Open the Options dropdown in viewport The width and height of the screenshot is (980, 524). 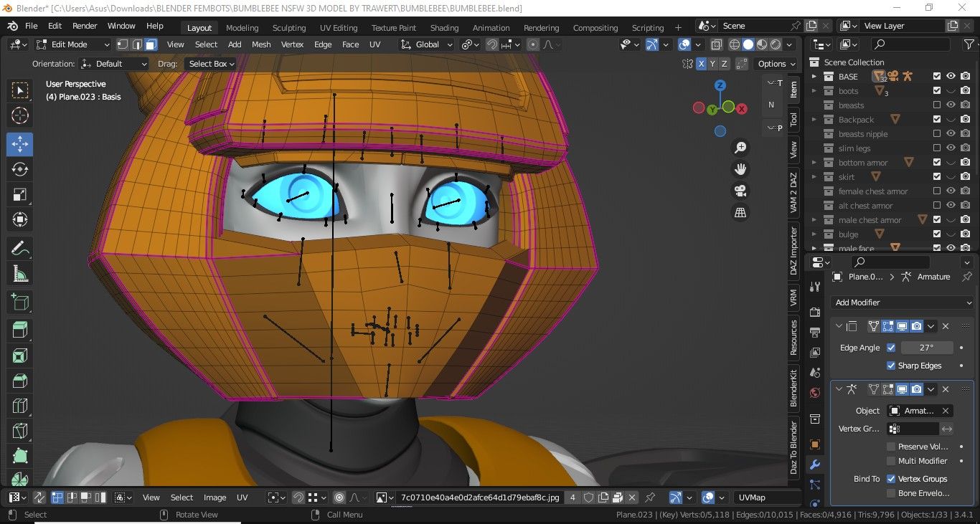[777, 64]
